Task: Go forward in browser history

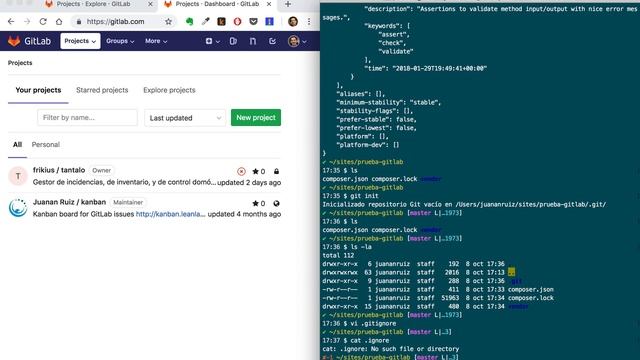Action: pyautogui.click(x=27, y=22)
